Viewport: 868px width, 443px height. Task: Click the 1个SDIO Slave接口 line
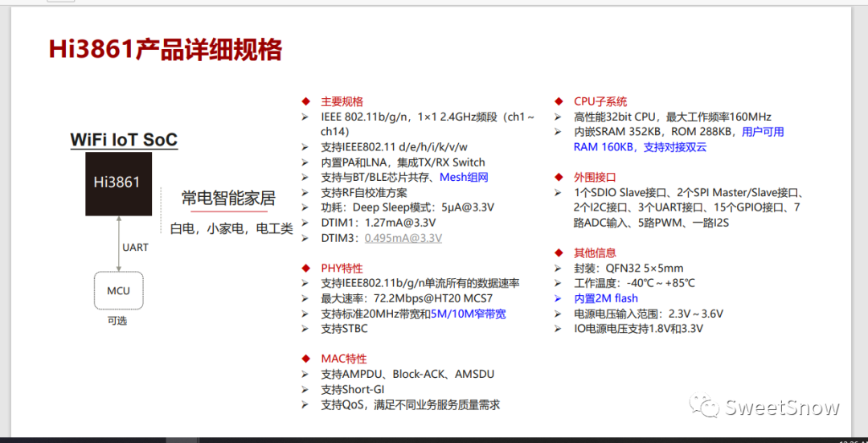688,193
